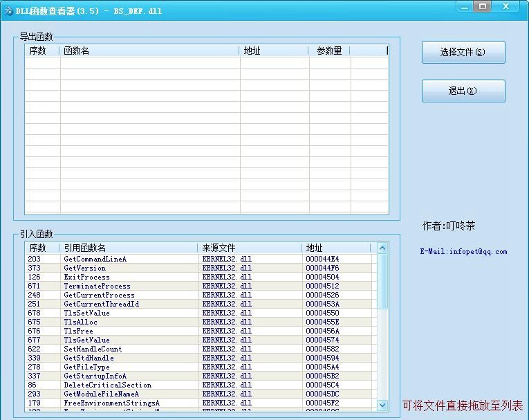The height and width of the screenshot is (420, 529).
Task: Click ordinal cell 671
Action: point(34,286)
